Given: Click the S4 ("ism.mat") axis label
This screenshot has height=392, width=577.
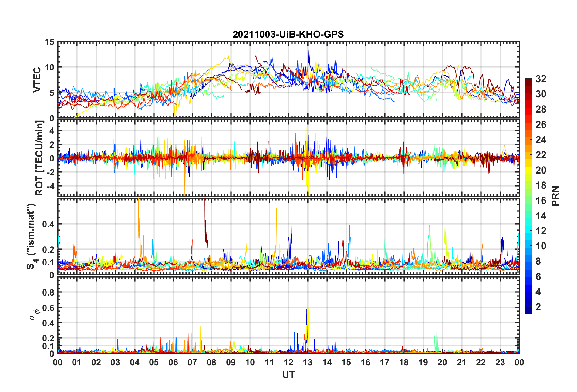Looking at the screenshot, I should tap(32, 237).
